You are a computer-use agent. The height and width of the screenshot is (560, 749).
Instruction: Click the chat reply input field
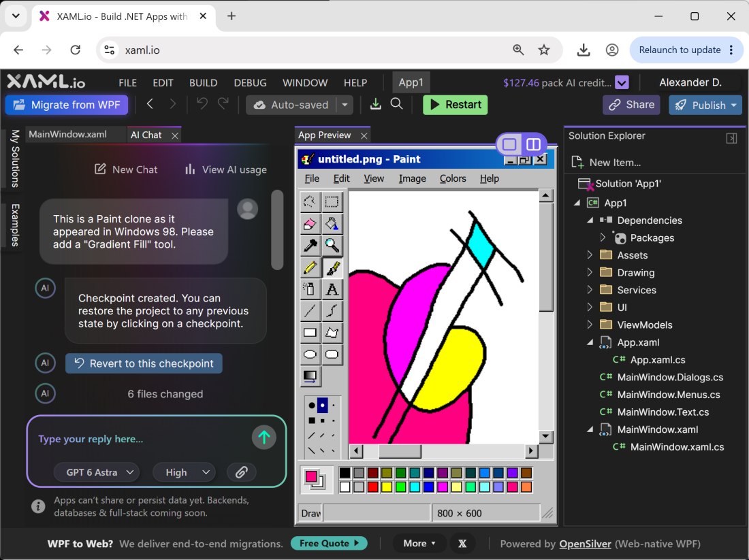tap(142, 439)
